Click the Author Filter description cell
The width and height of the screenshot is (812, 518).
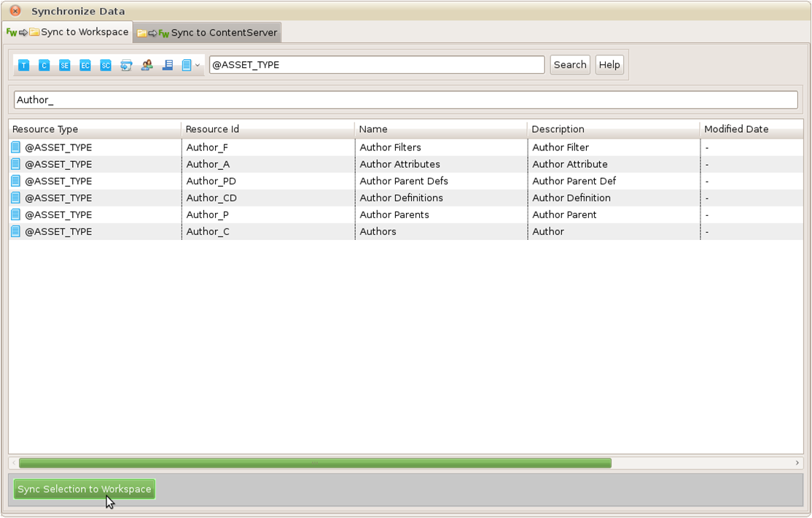click(x=614, y=147)
